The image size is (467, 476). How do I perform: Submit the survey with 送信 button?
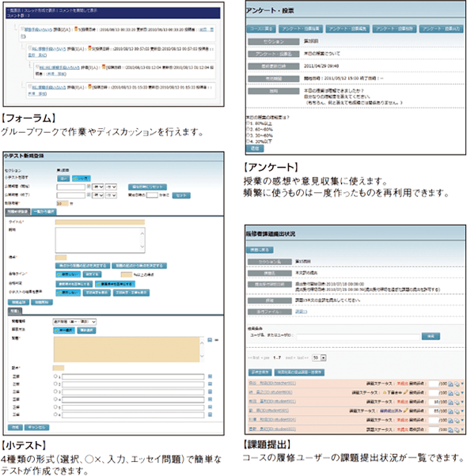click(255, 148)
